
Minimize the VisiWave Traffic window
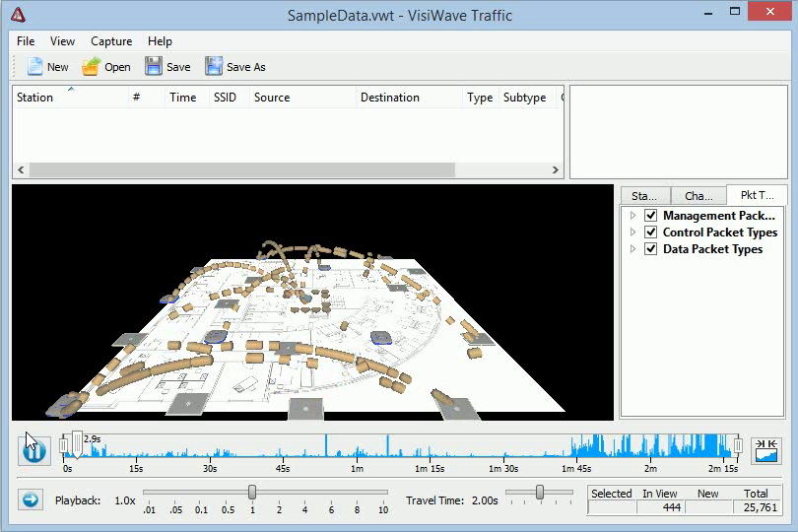tap(708, 12)
